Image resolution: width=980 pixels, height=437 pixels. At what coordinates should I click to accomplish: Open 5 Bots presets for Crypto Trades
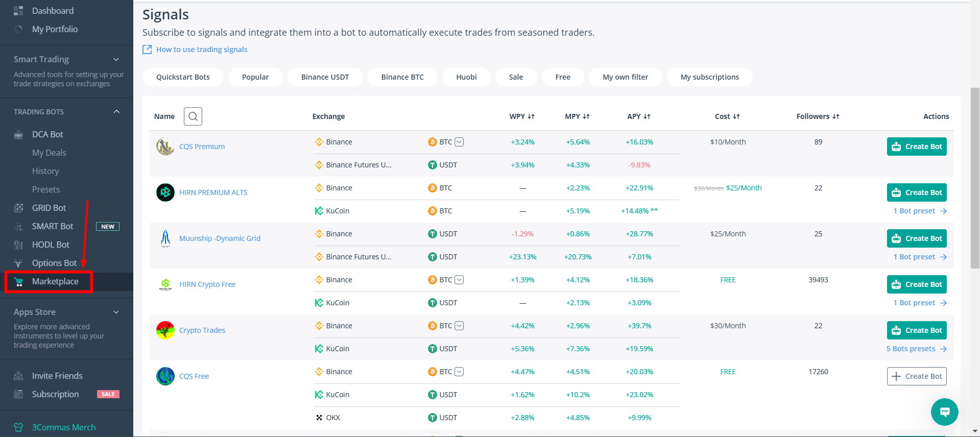point(917,349)
